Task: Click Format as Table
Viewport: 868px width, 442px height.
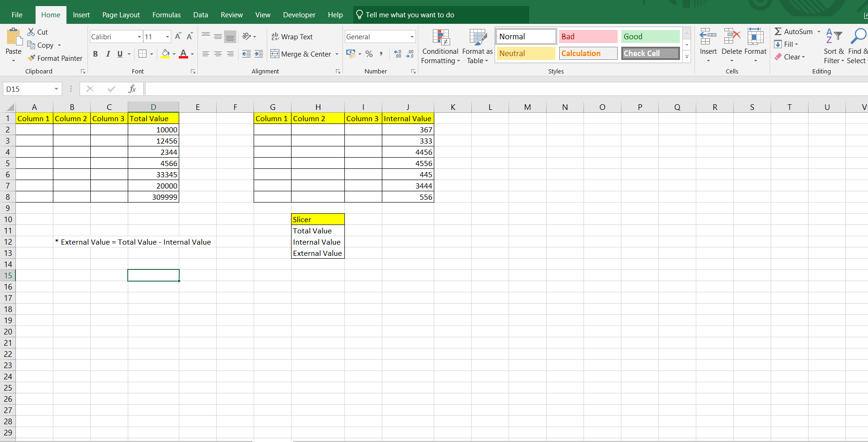Action: pyautogui.click(x=477, y=47)
